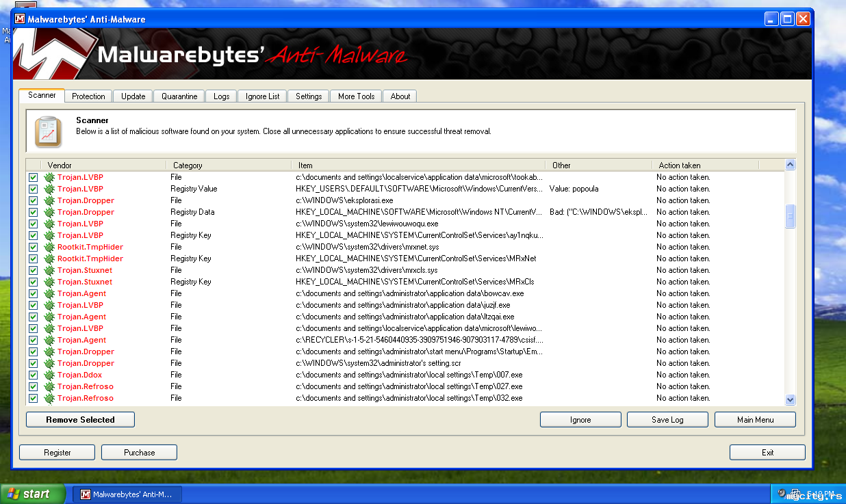The width and height of the screenshot is (846, 504).
Task: Return to Main Menu
Action: 755,420
